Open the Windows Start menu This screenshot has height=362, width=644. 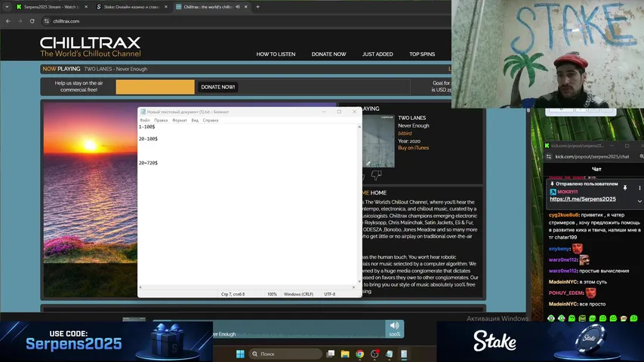[x=240, y=354]
